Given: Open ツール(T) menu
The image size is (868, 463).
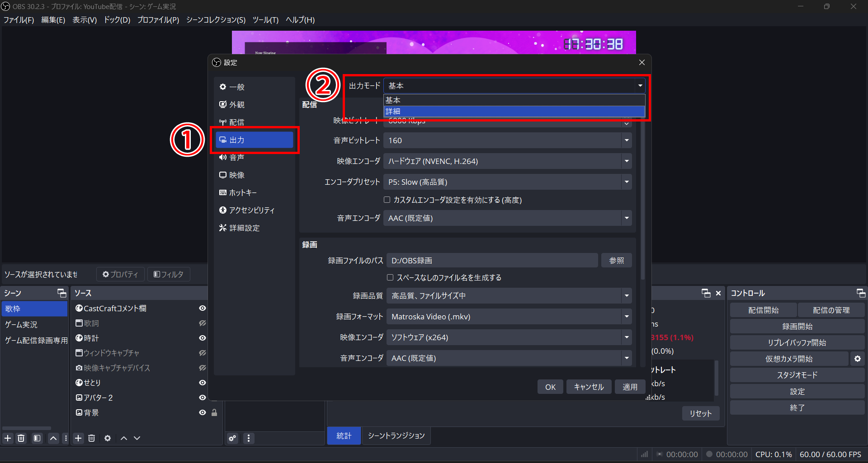Looking at the screenshot, I should click(265, 20).
